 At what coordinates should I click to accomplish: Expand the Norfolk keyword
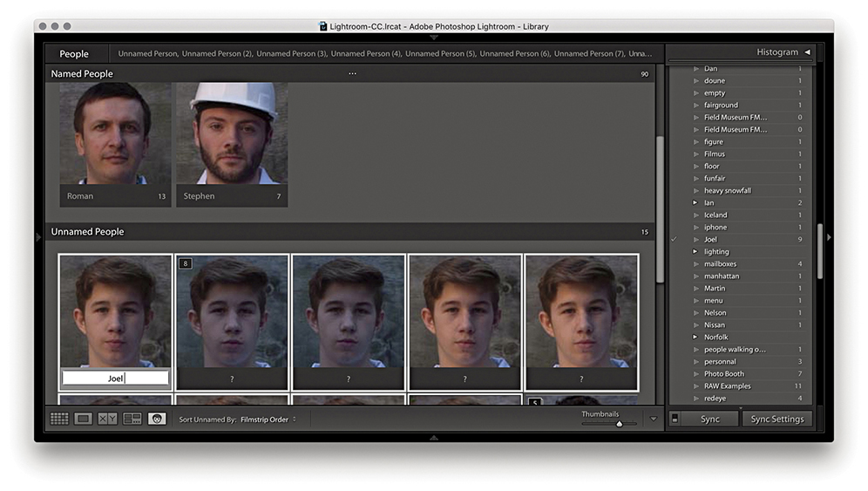pyautogui.click(x=695, y=338)
